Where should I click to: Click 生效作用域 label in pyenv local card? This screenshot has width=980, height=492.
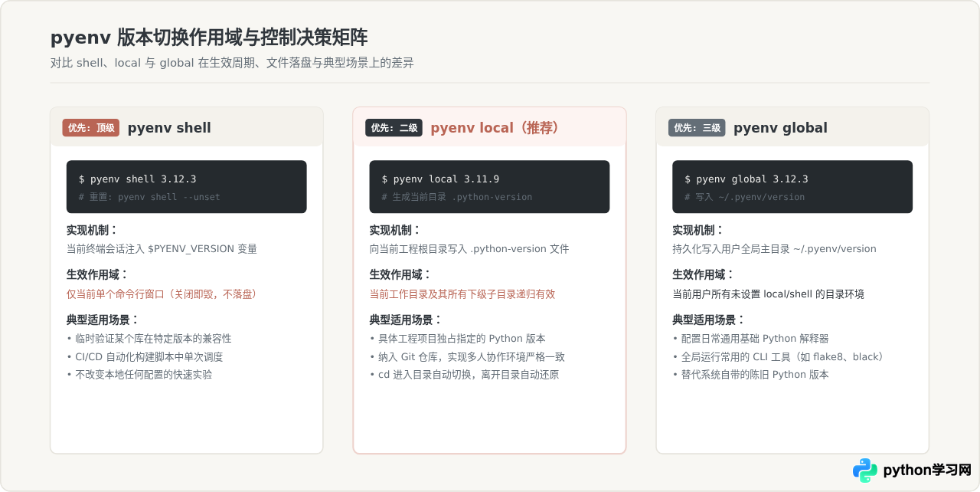pos(401,274)
